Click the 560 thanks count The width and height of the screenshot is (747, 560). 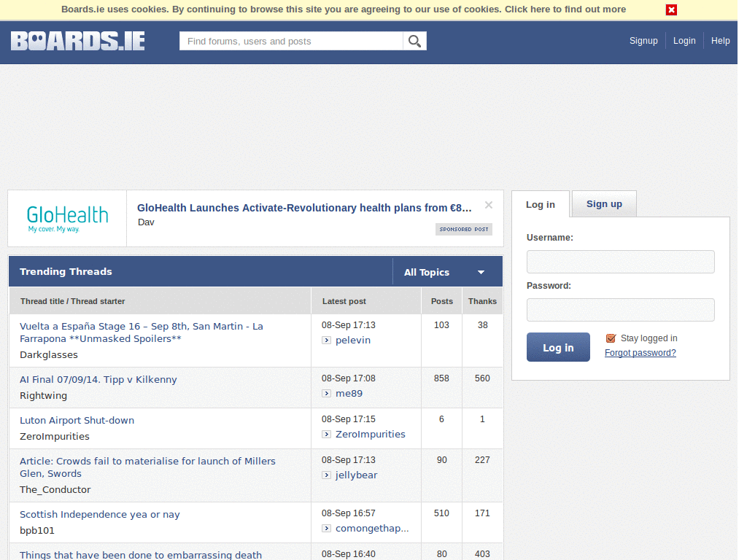pyautogui.click(x=483, y=378)
